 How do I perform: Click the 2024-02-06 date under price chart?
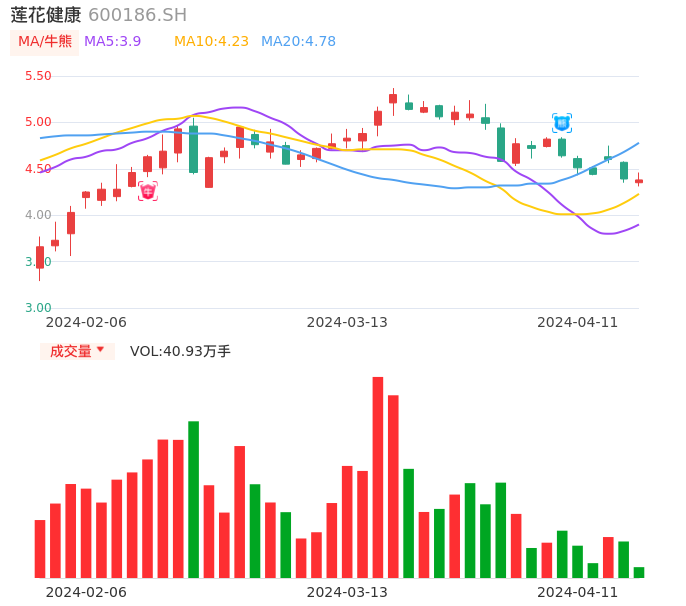pos(86,322)
